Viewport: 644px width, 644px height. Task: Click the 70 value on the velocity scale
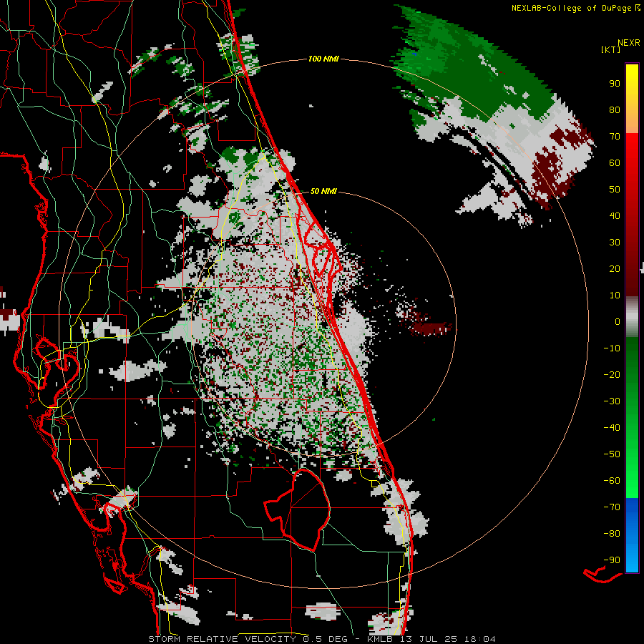(615, 137)
